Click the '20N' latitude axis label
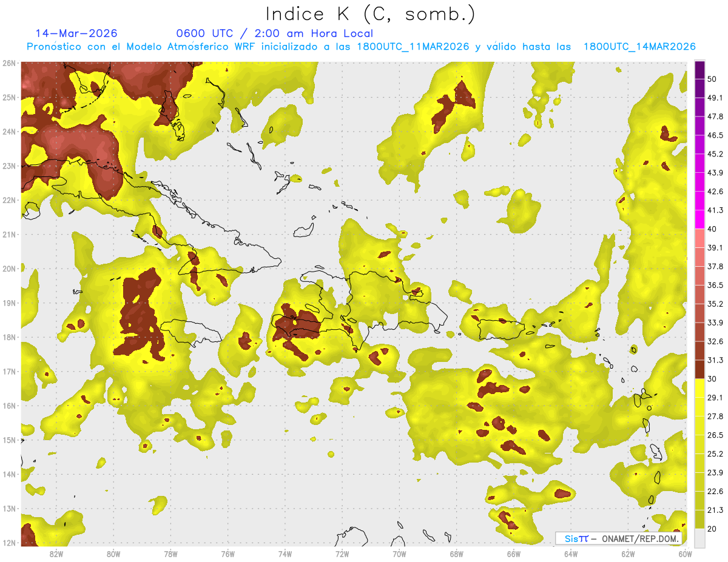Image resolution: width=728 pixels, height=562 pixels. pyautogui.click(x=9, y=269)
